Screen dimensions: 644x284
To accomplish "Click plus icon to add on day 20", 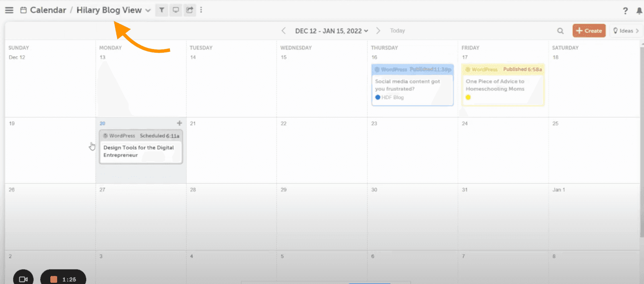I will tap(180, 123).
